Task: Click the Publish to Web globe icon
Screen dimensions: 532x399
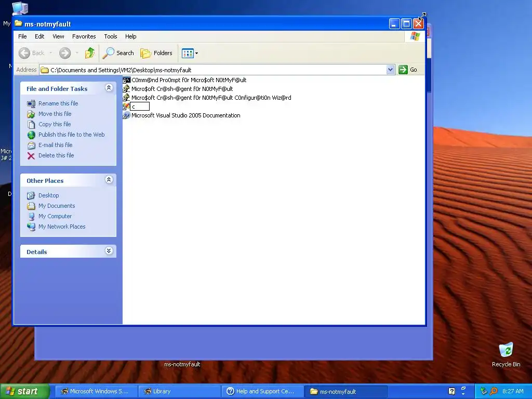Action: pyautogui.click(x=31, y=135)
